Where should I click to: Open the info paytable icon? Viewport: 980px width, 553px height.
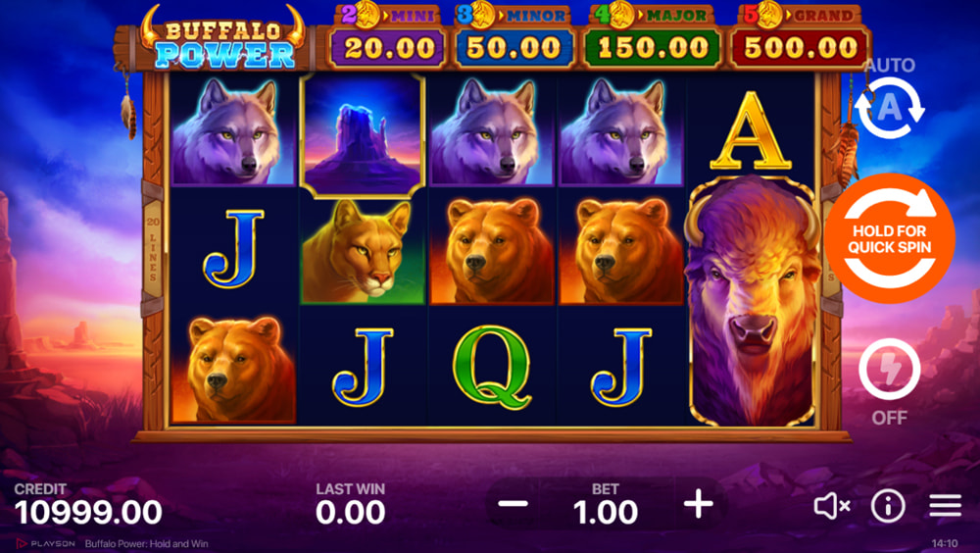pos(888,505)
